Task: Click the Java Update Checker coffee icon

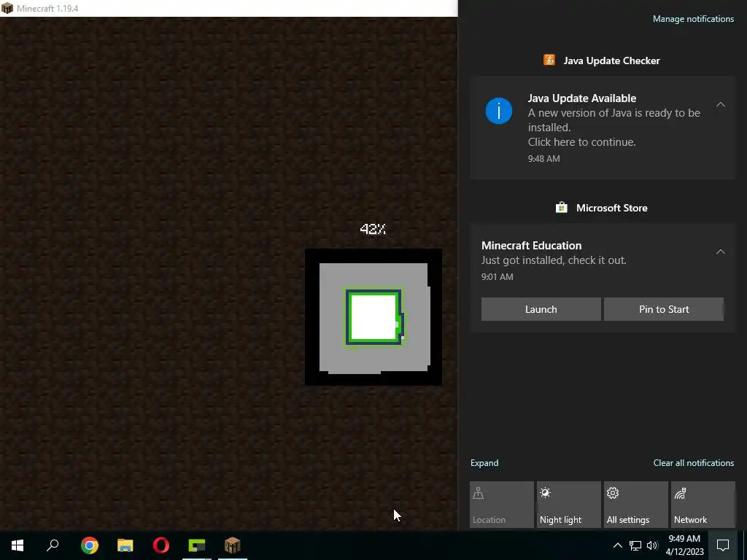Action: 549,60
